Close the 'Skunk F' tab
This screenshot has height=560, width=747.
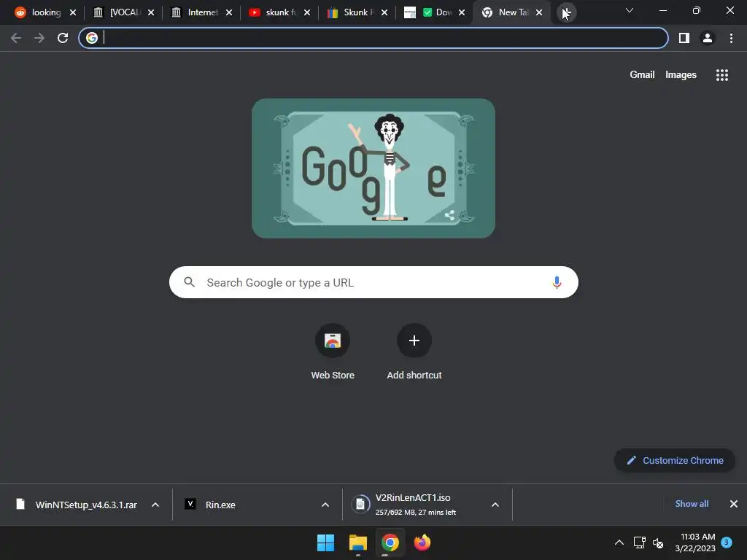tap(384, 12)
